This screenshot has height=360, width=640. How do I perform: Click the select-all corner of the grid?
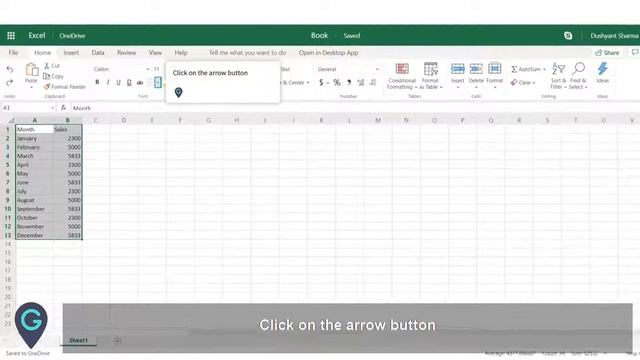tap(11, 120)
